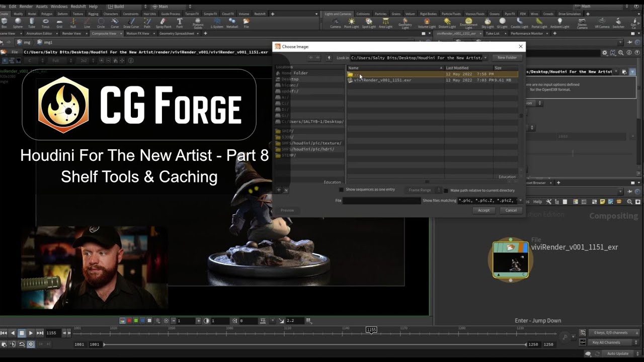Select the File shelf tool
The width and height of the screenshot is (644, 362).
click(246, 23)
